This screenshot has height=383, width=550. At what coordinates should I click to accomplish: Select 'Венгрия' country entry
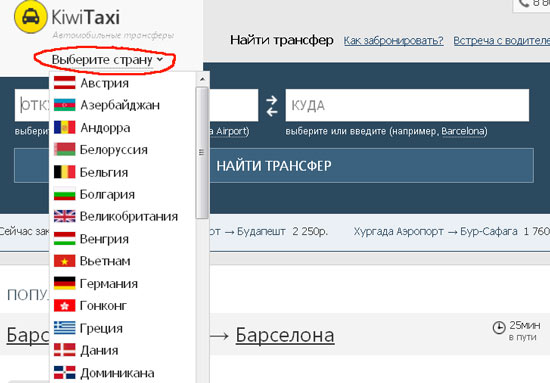[x=104, y=239]
